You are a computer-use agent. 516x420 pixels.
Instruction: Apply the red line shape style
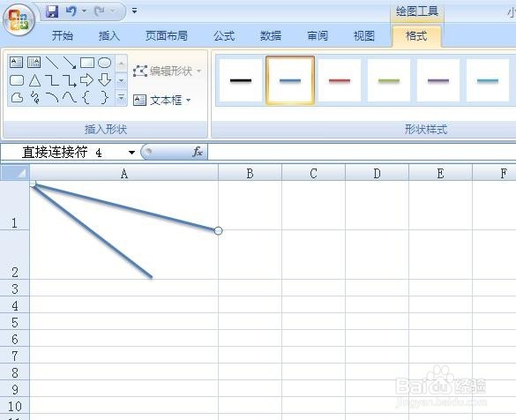coord(340,80)
